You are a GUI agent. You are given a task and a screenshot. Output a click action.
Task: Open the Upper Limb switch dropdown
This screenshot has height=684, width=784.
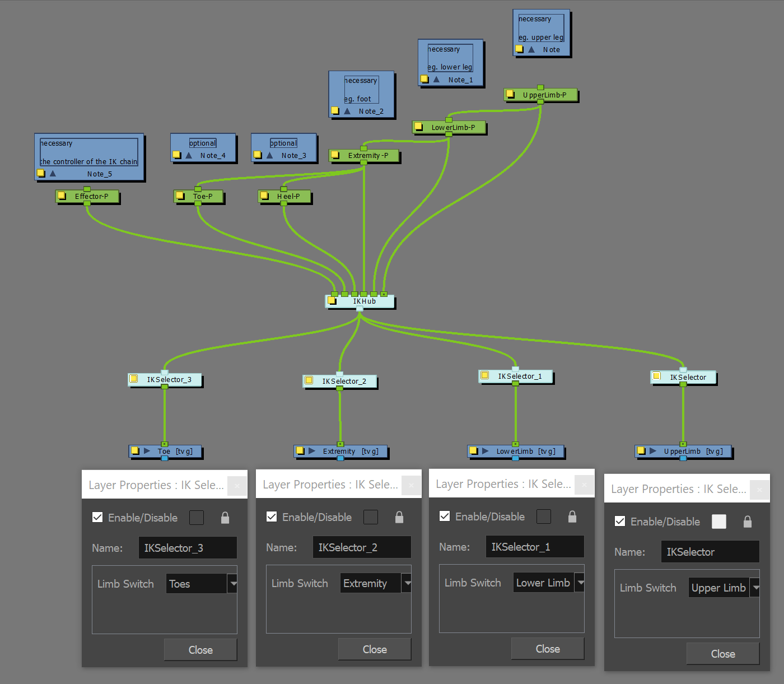click(x=756, y=587)
